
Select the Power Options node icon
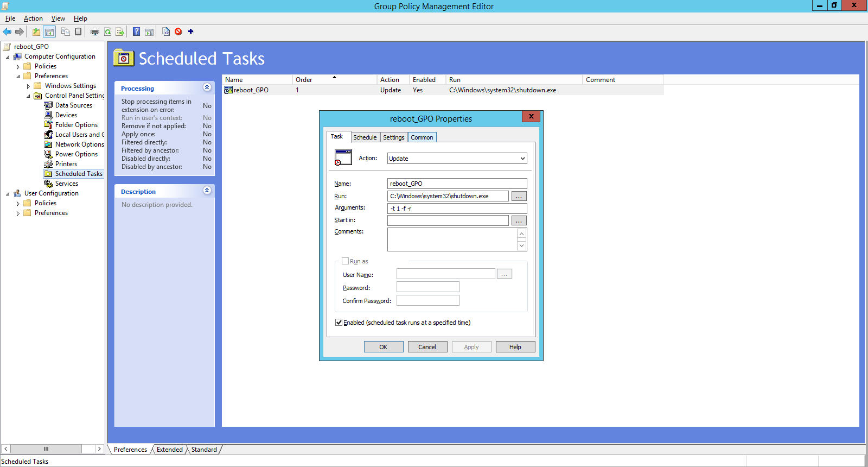point(48,154)
